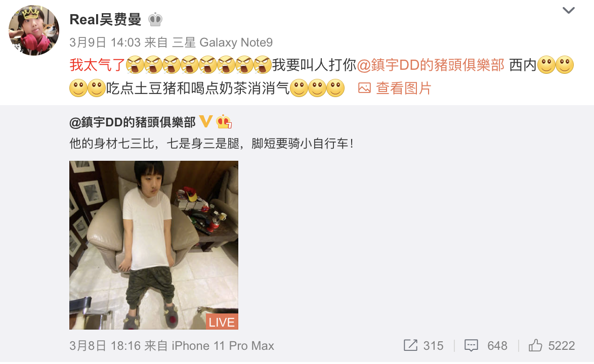The width and height of the screenshot is (594, 364).
Task: Open the 查看图片 view image link
Action: (x=403, y=88)
